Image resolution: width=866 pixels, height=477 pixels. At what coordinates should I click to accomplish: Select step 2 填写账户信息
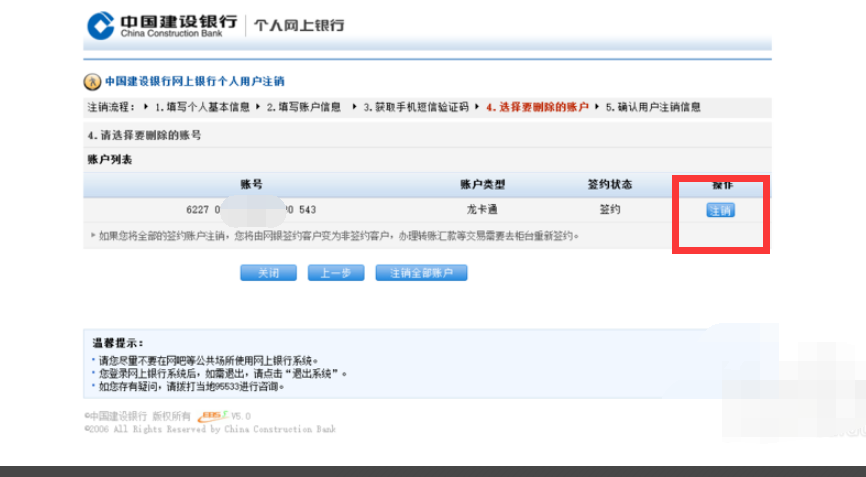pyautogui.click(x=309, y=106)
